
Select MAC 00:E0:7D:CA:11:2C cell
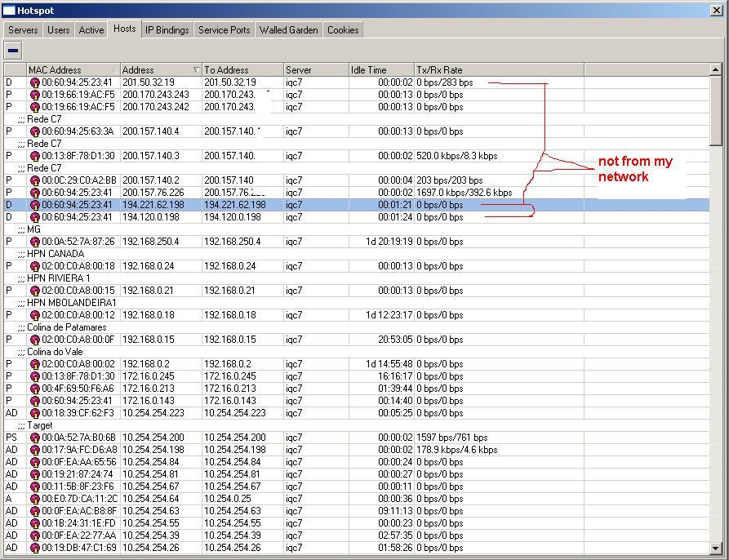click(x=73, y=499)
